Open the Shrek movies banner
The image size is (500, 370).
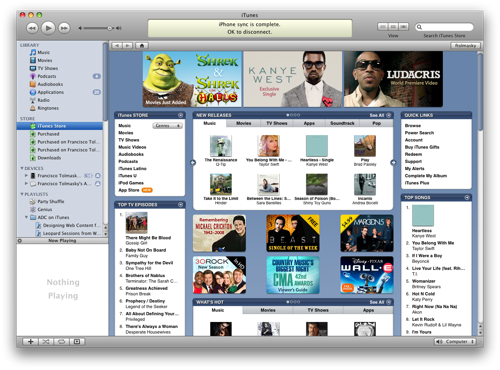[x=192, y=79]
